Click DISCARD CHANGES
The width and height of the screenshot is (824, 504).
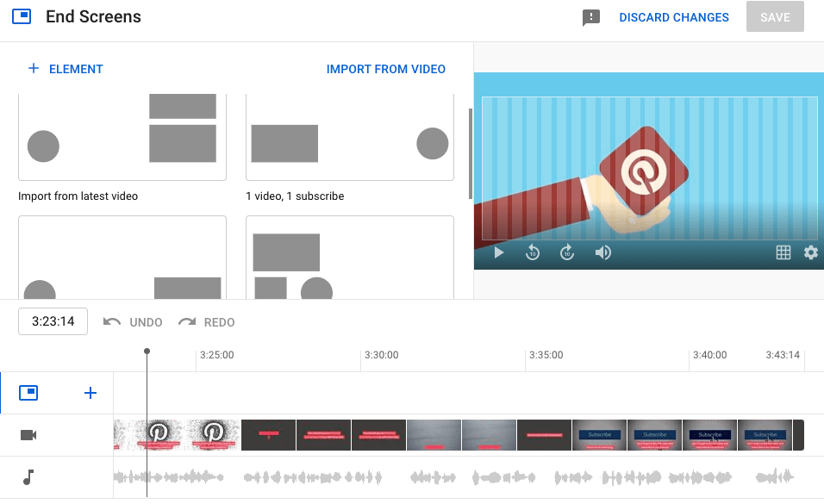click(x=674, y=17)
